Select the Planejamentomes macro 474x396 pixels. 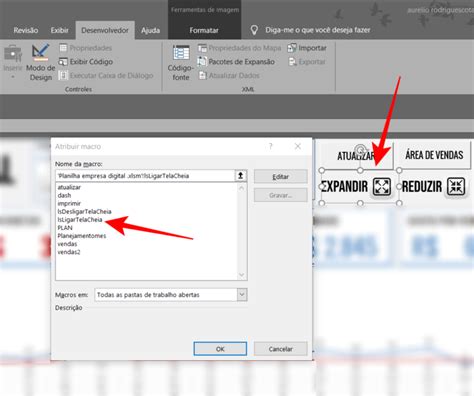(82, 236)
